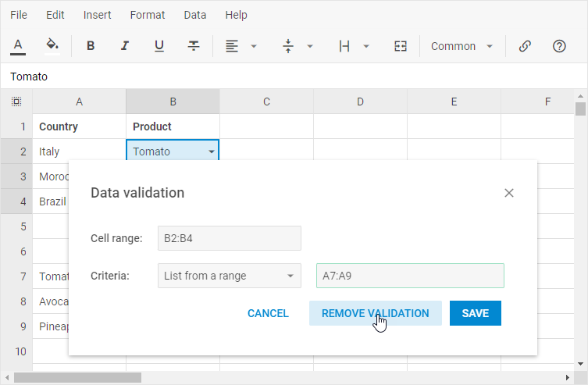This screenshot has height=385, width=588.
Task: Expand the horizontal align dropdown arrow
Action: 254,47
